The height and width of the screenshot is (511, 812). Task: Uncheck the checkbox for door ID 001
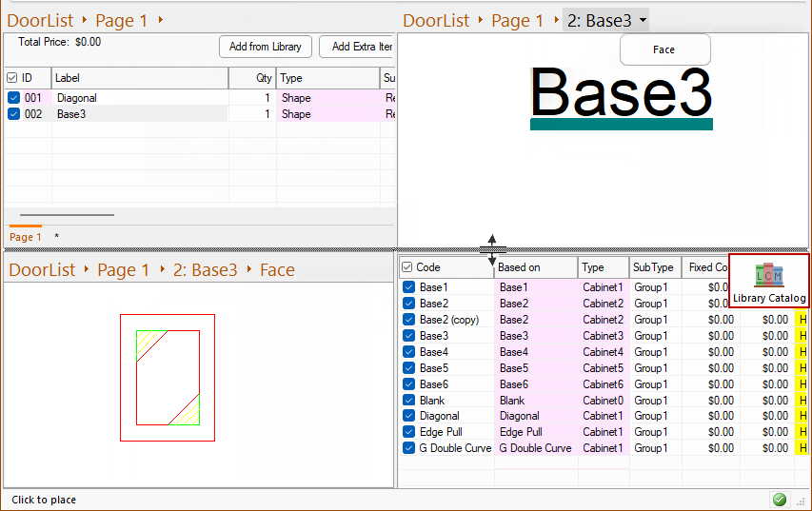tap(13, 98)
